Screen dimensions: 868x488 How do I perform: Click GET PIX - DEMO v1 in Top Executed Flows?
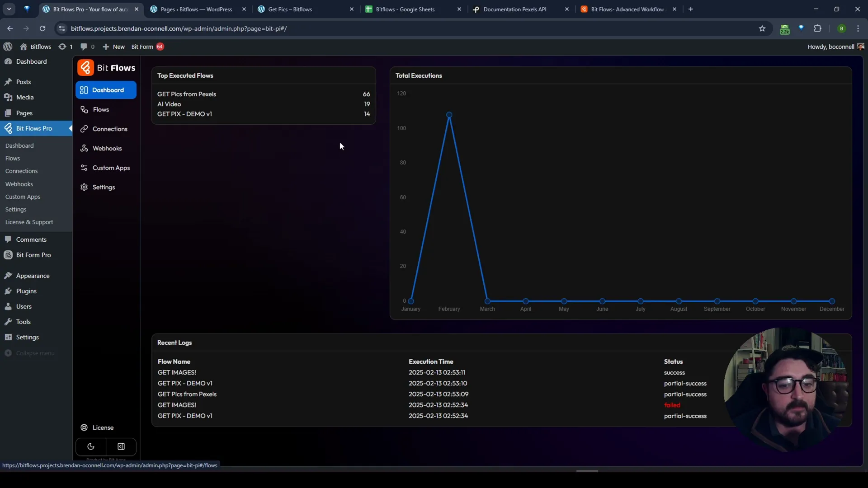[184, 114]
